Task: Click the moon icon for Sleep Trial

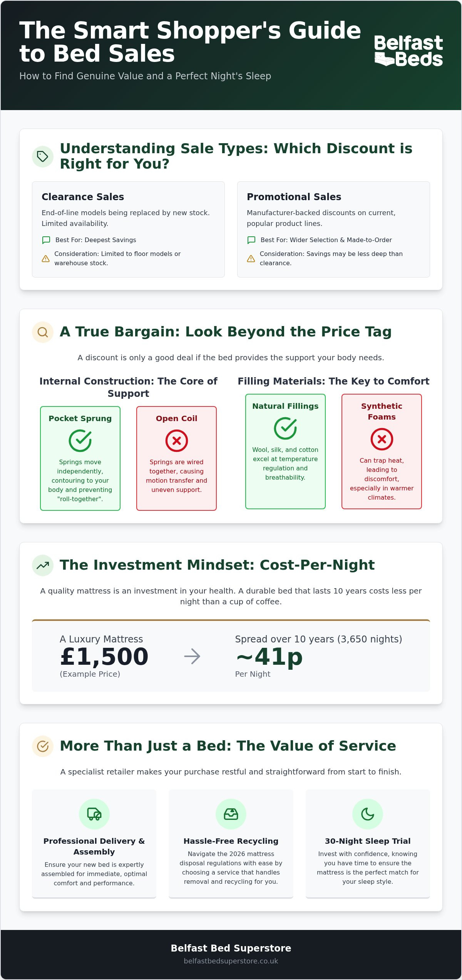Action: [x=368, y=814]
